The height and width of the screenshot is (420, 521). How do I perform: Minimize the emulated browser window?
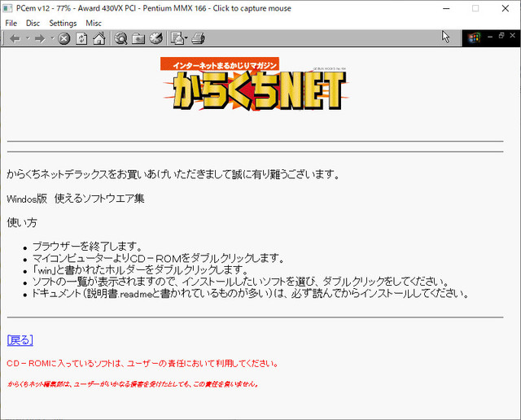[x=490, y=36]
